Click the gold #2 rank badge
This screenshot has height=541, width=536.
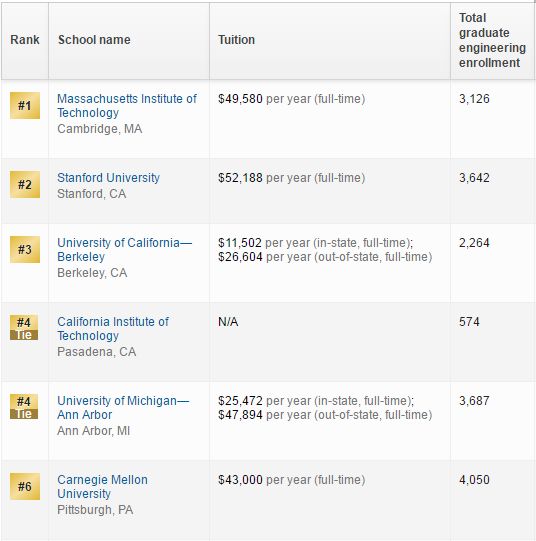click(x=25, y=185)
